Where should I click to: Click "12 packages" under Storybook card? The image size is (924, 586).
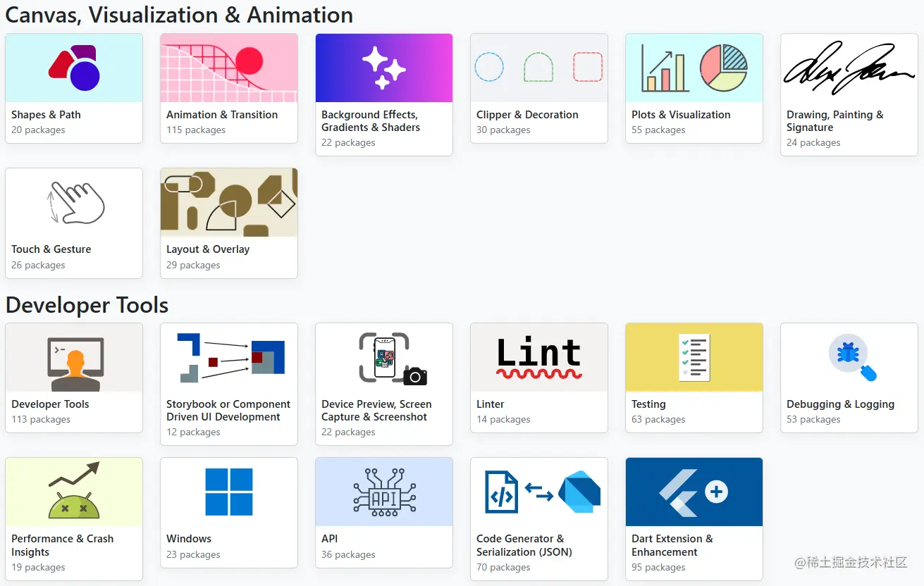pyautogui.click(x=193, y=432)
